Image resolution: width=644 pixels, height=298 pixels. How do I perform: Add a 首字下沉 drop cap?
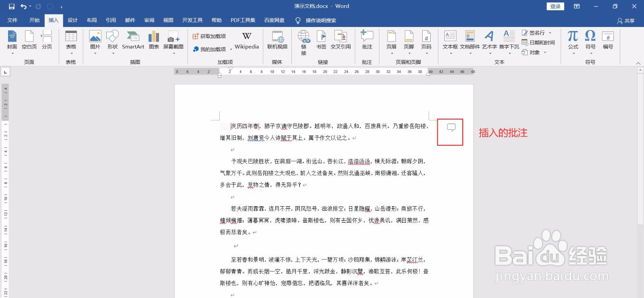(x=509, y=42)
